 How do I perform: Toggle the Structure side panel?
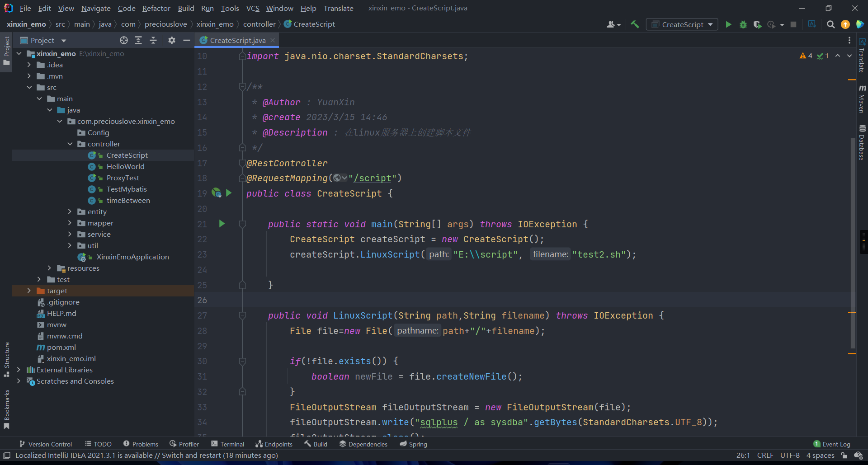click(6, 359)
